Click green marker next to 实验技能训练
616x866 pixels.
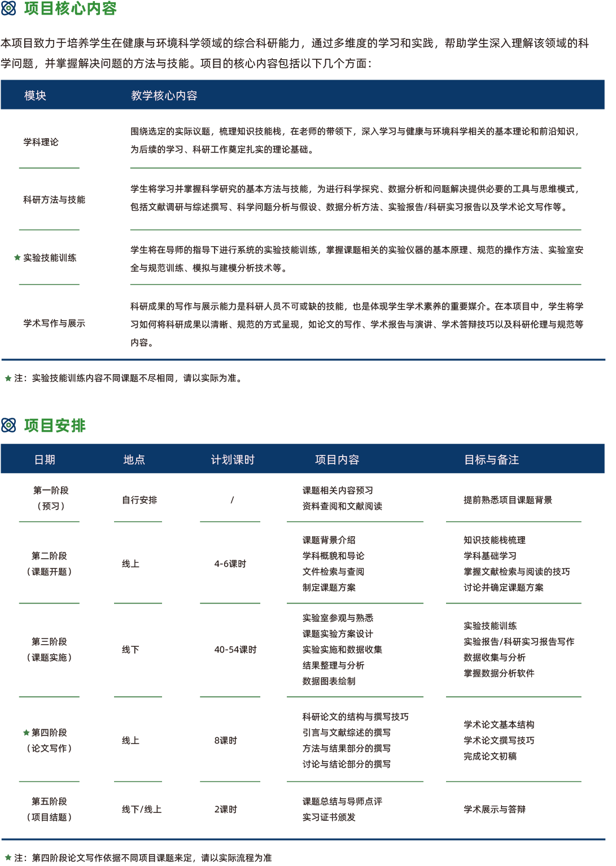click(18, 257)
